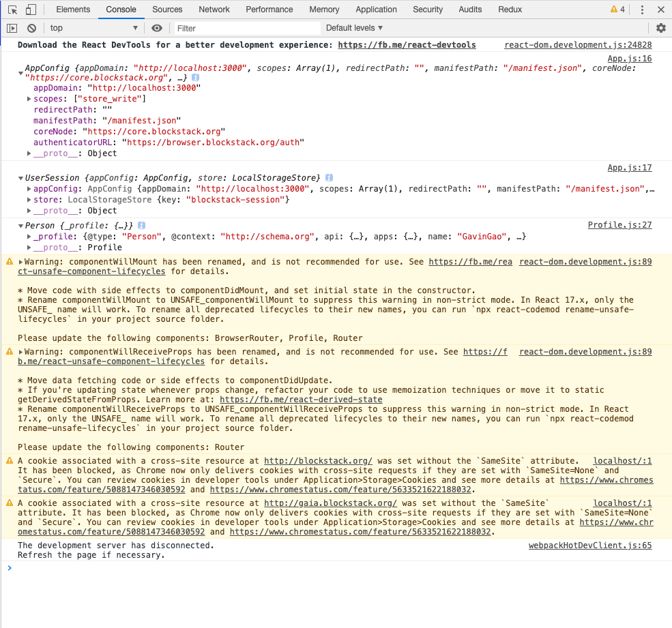Close the DevTools panel
Viewport: 672px width, 628px height.
point(661,10)
